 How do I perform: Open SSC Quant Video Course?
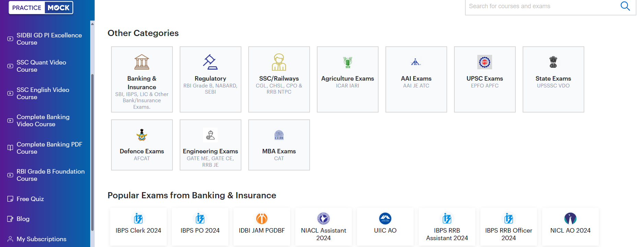(41, 66)
